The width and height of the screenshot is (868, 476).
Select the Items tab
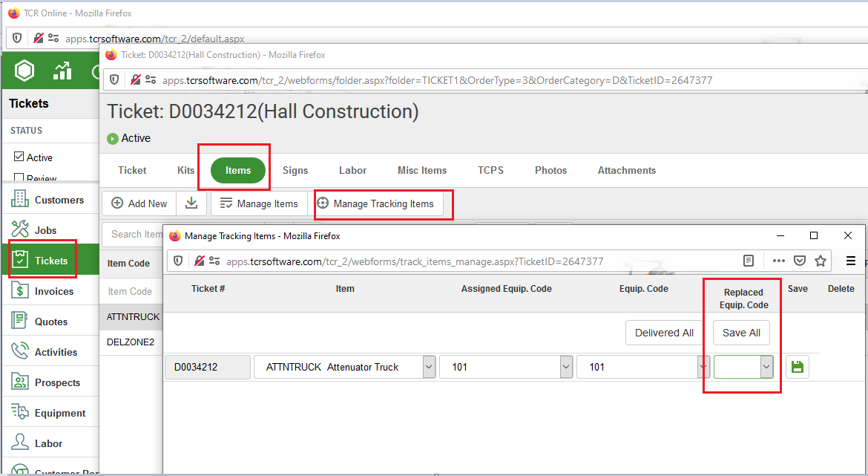[238, 170]
